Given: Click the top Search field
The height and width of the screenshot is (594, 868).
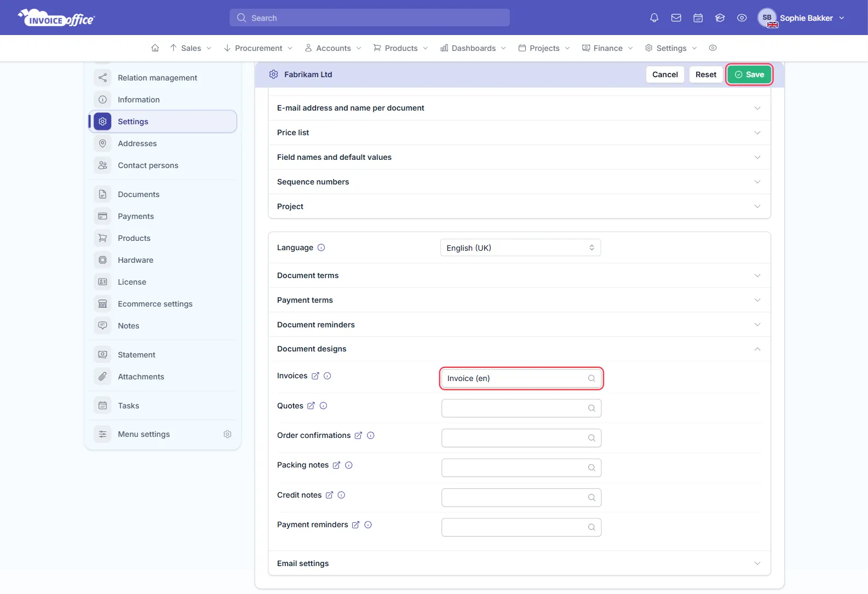Looking at the screenshot, I should point(370,18).
